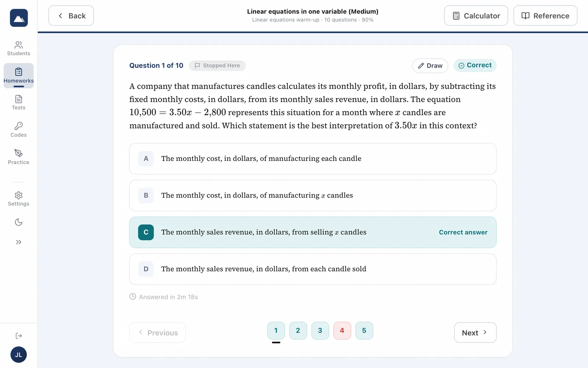Go to the Tests section
Screen dimensions: 588x368
[x=19, y=103]
